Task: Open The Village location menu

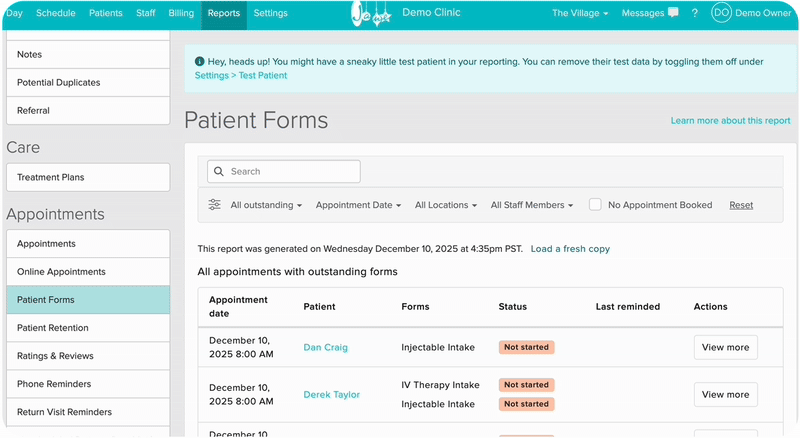Action: [580, 13]
